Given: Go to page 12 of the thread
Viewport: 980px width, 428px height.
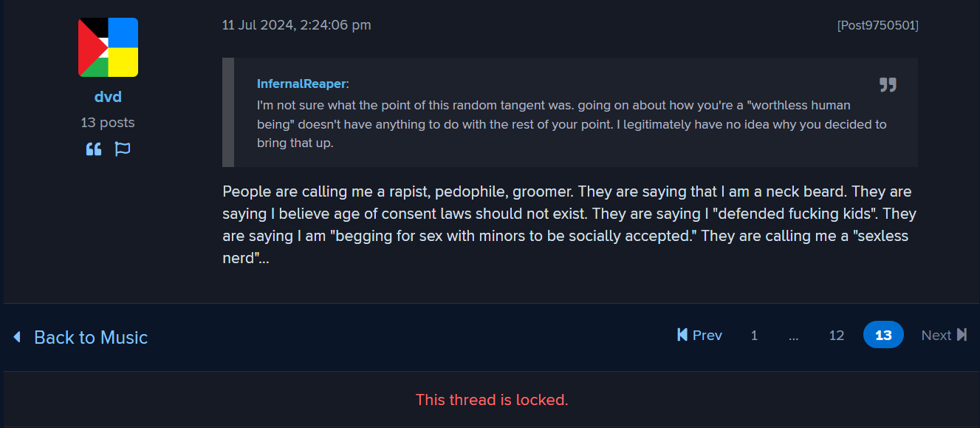Looking at the screenshot, I should tap(836, 336).
